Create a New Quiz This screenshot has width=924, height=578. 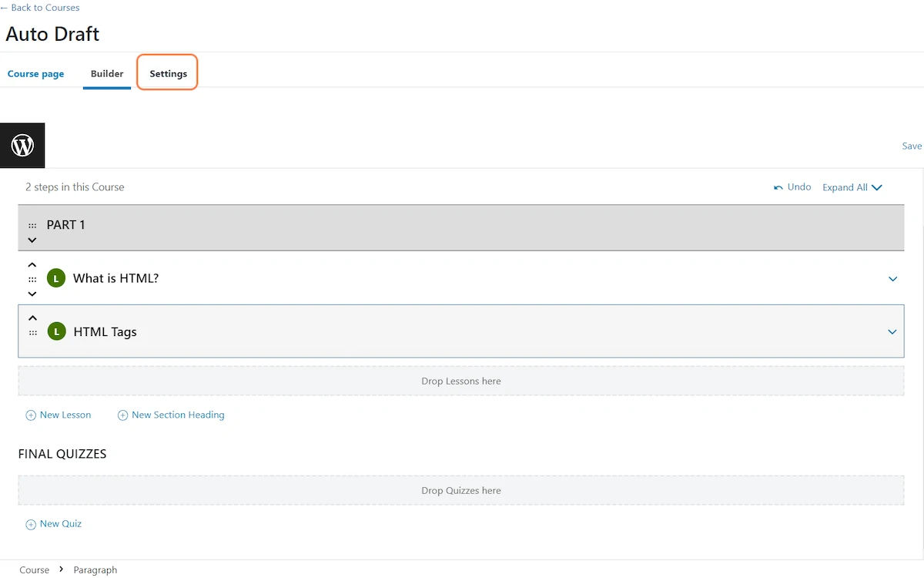(54, 524)
